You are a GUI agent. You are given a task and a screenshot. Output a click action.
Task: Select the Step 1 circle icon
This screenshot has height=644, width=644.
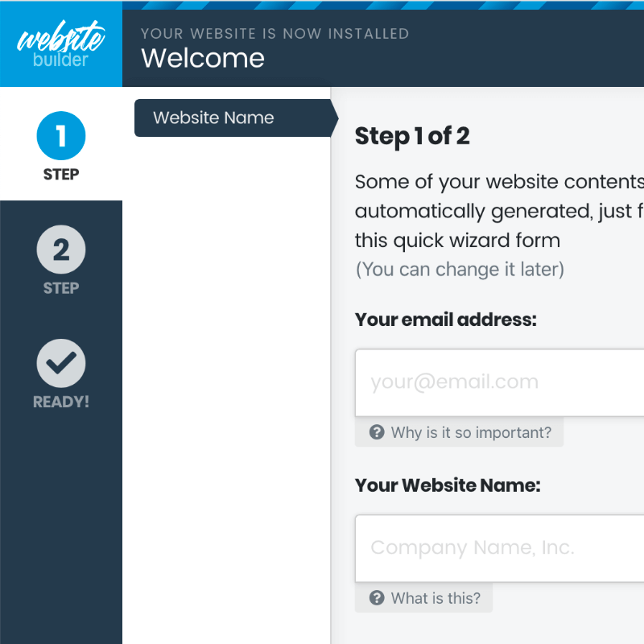click(61, 137)
